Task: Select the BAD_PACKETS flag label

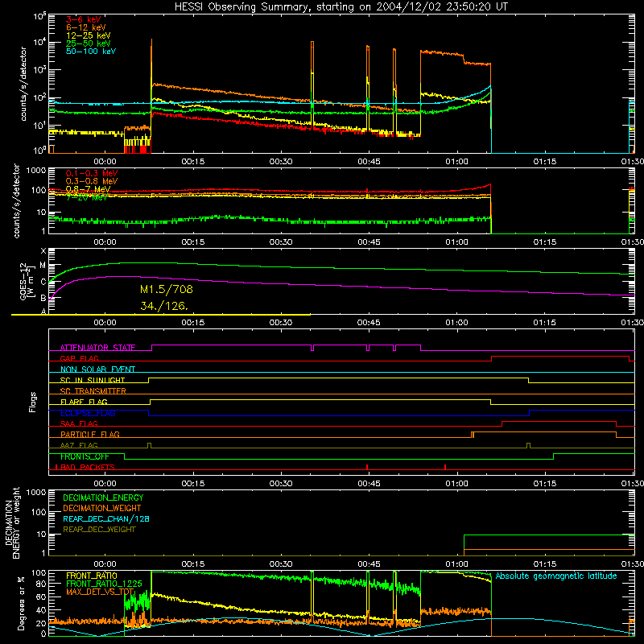Action: coord(88,467)
